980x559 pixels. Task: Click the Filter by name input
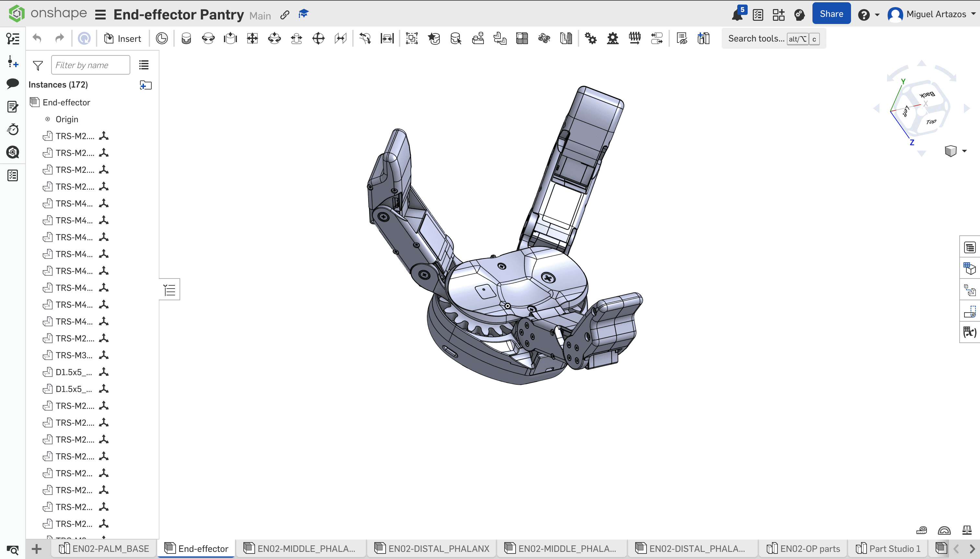pyautogui.click(x=90, y=65)
